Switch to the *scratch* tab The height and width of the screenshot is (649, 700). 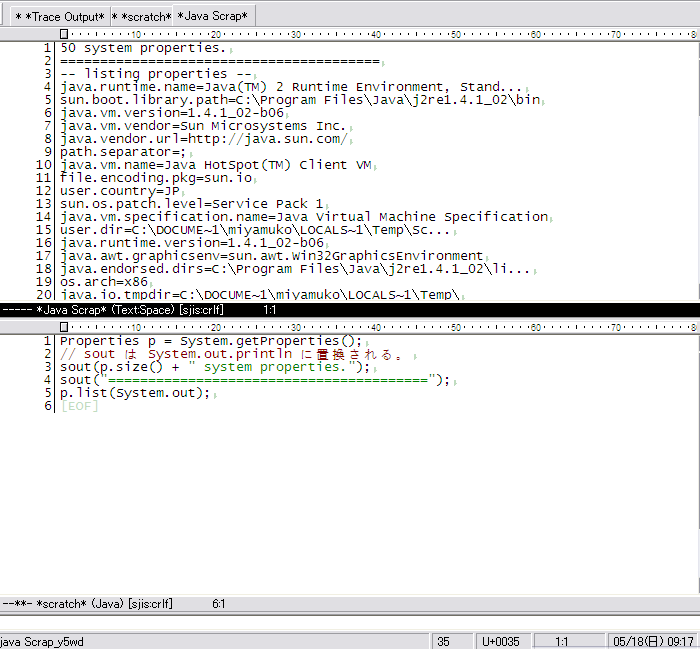(142, 17)
